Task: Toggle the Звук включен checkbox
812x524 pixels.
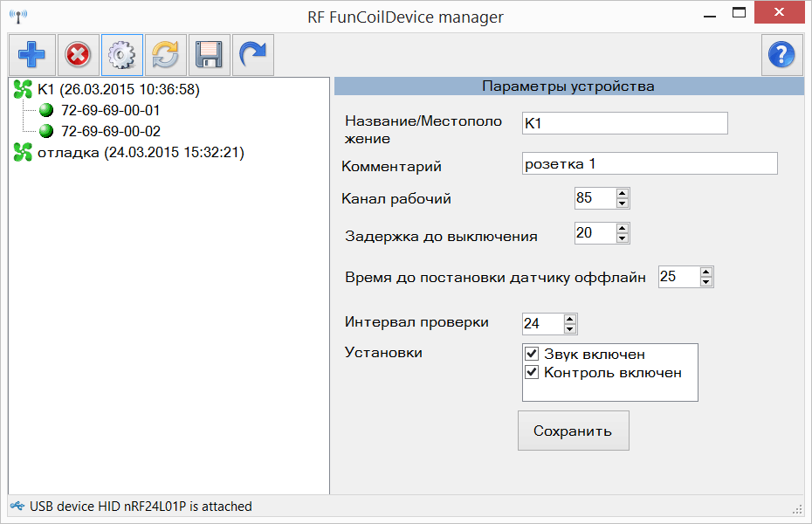Action: (x=532, y=354)
